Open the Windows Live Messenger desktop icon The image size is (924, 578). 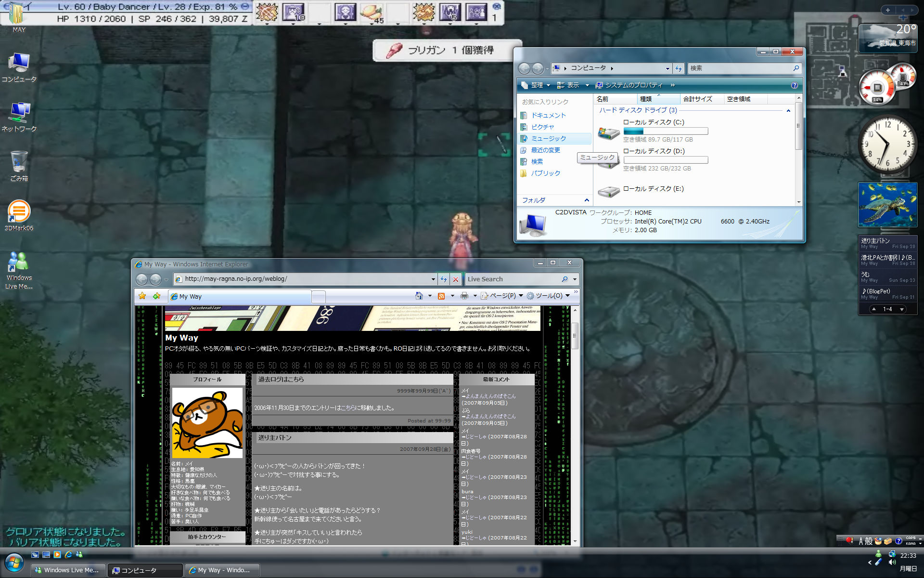tap(19, 270)
